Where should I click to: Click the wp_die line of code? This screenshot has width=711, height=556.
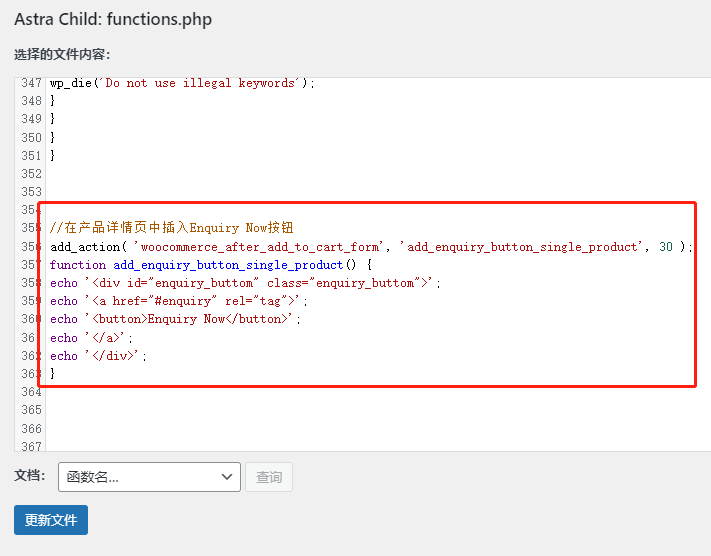182,83
